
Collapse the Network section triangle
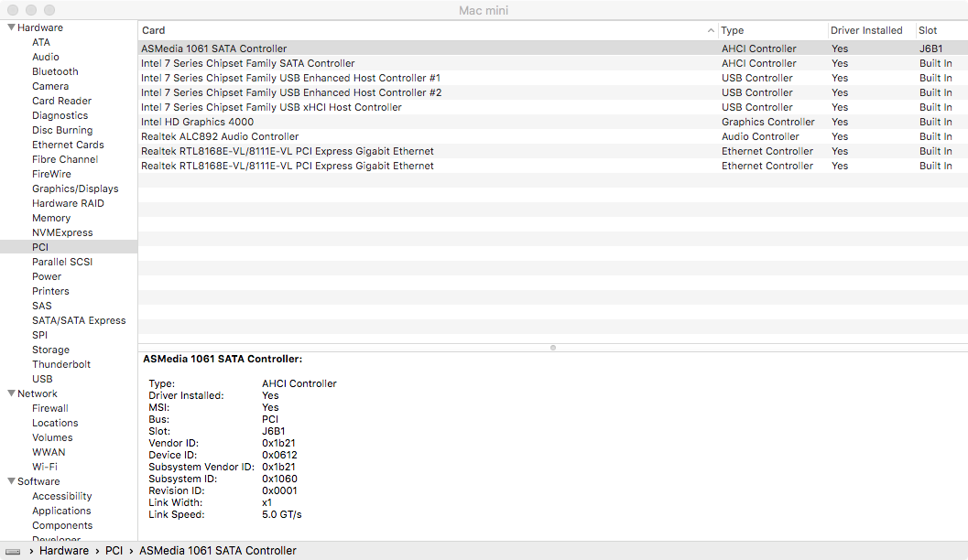coord(11,393)
